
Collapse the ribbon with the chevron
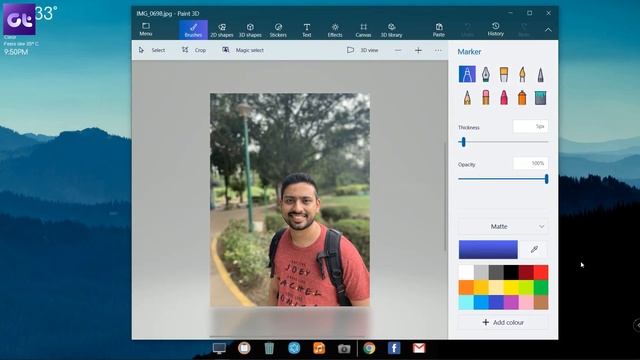coord(548,30)
